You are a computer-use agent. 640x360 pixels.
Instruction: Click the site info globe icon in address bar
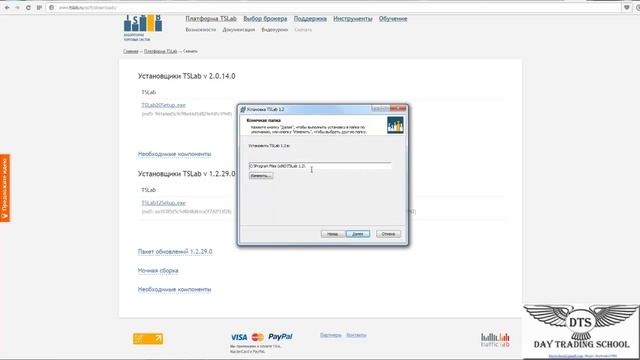tap(52, 7)
